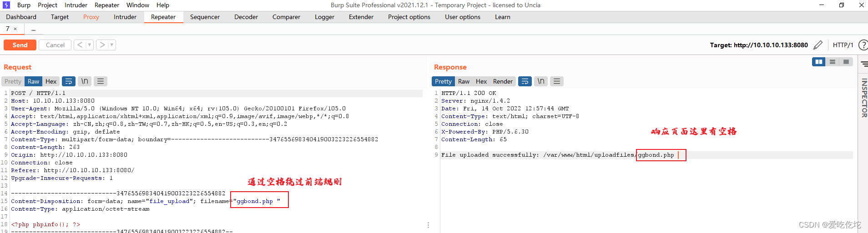Click the Cancel button

(x=55, y=45)
